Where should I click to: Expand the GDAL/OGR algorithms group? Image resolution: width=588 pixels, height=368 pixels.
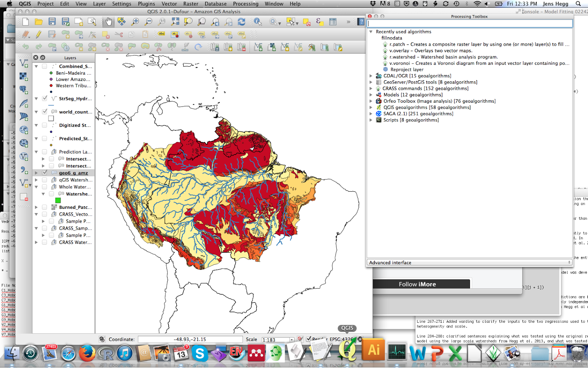click(371, 76)
